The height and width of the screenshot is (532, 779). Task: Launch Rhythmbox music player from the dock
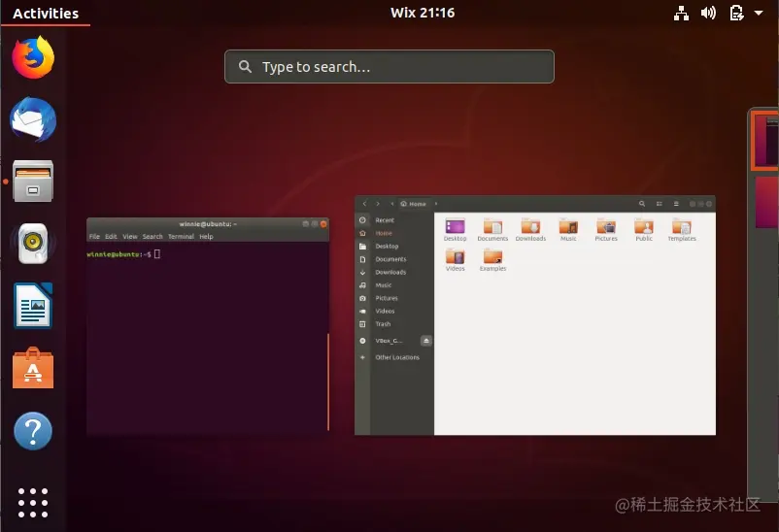[33, 244]
